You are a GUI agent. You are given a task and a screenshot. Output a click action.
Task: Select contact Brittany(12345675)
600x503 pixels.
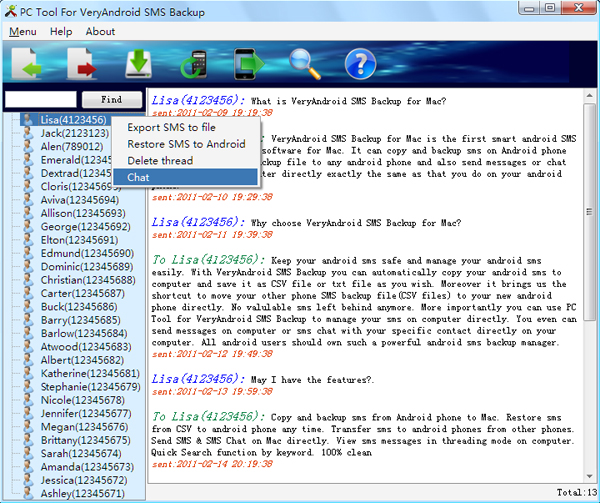(86, 440)
